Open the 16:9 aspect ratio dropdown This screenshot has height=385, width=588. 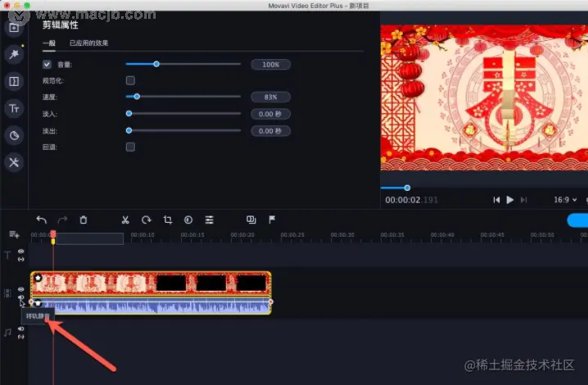pos(565,200)
